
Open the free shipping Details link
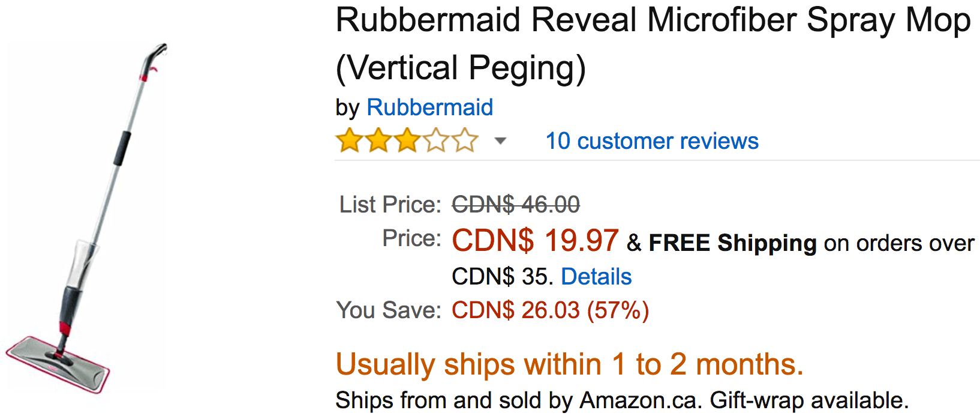click(x=596, y=277)
